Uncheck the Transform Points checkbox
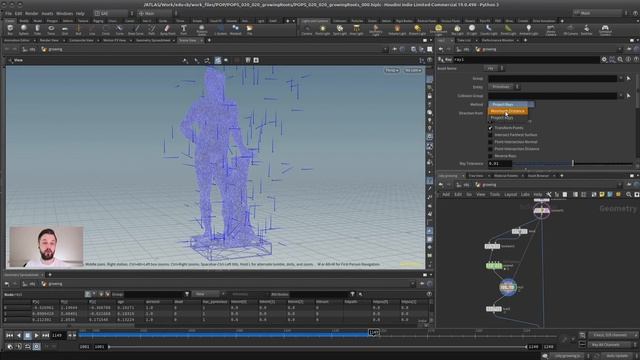 click(x=490, y=128)
